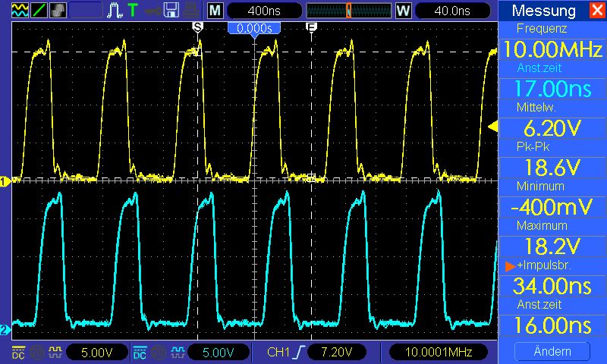
Task: Click the greyed-out key lock icon
Action: point(153,11)
